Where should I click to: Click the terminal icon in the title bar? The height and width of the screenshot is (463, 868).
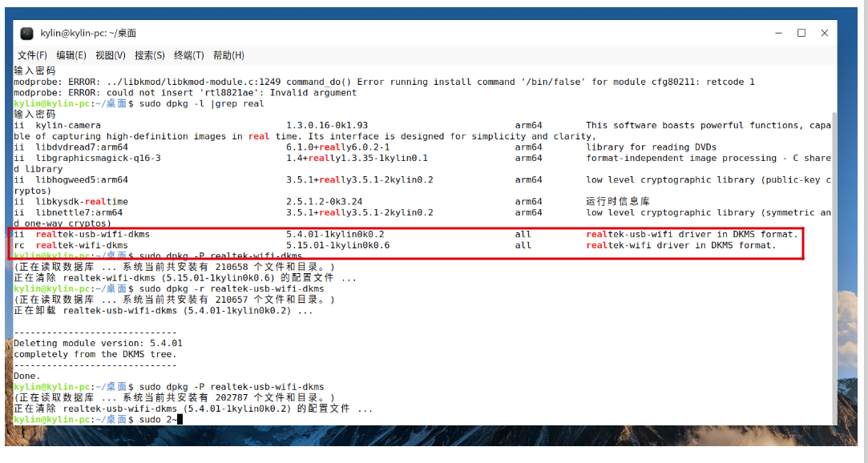click(x=26, y=34)
